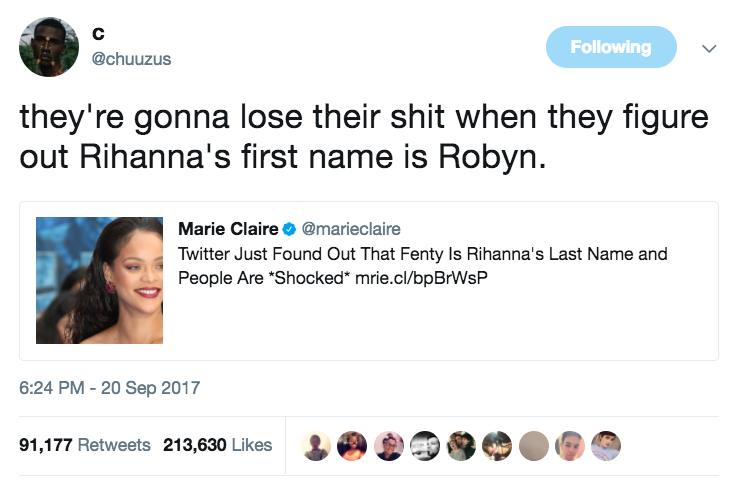Click the first liker avatar
This screenshot has width=746, height=485.
(x=317, y=445)
